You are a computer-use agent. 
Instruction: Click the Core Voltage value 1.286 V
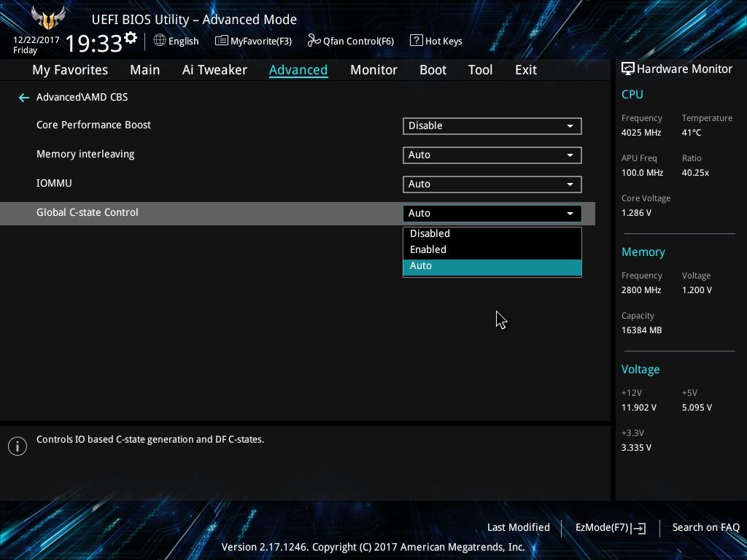636,213
